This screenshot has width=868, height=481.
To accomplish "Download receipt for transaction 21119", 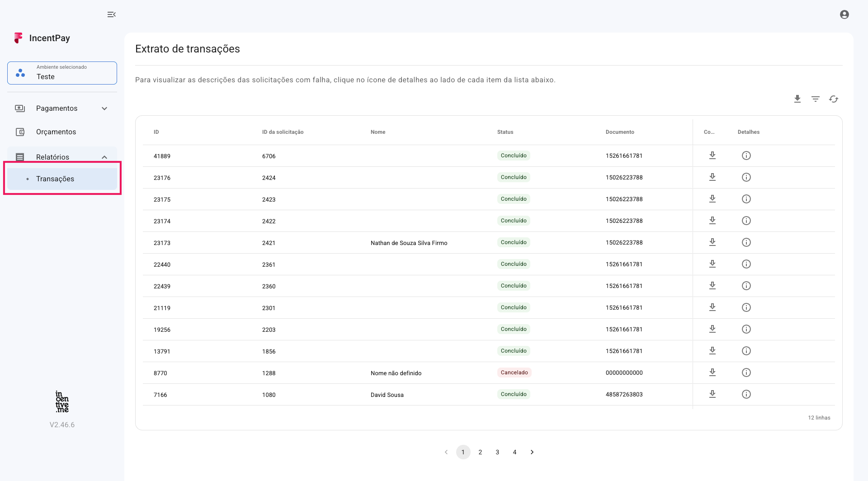I will pyautogui.click(x=712, y=307).
